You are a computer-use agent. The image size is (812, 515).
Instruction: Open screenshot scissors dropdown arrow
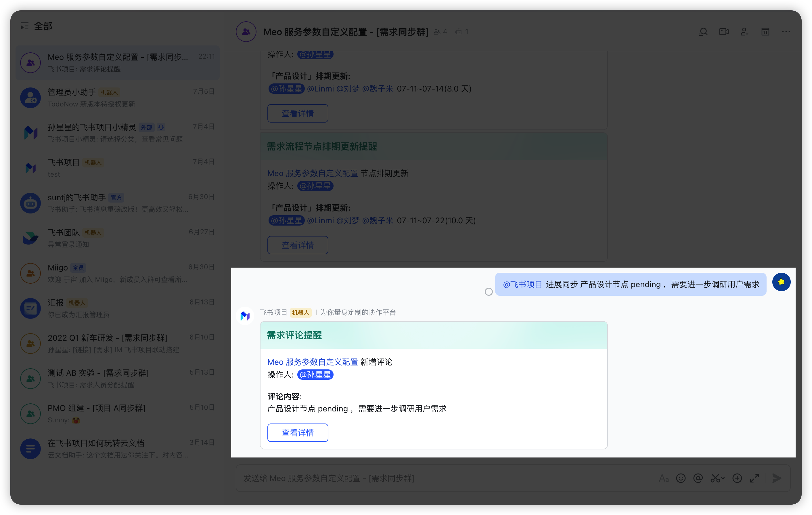point(723,478)
